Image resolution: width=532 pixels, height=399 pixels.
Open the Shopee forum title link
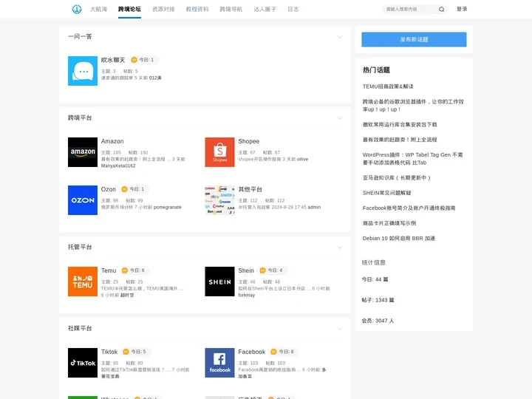pyautogui.click(x=249, y=141)
